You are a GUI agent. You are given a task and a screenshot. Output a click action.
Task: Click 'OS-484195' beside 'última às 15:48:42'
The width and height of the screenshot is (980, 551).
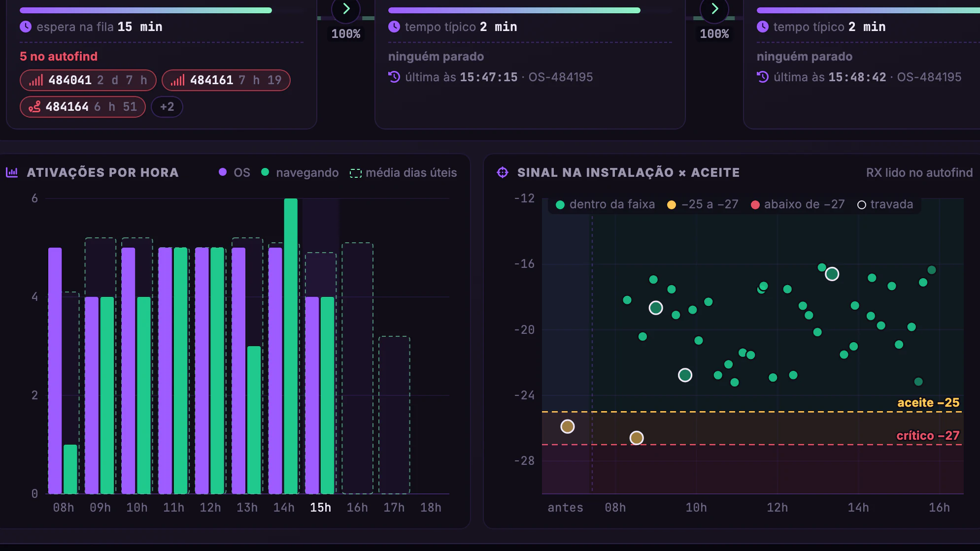pyautogui.click(x=929, y=77)
